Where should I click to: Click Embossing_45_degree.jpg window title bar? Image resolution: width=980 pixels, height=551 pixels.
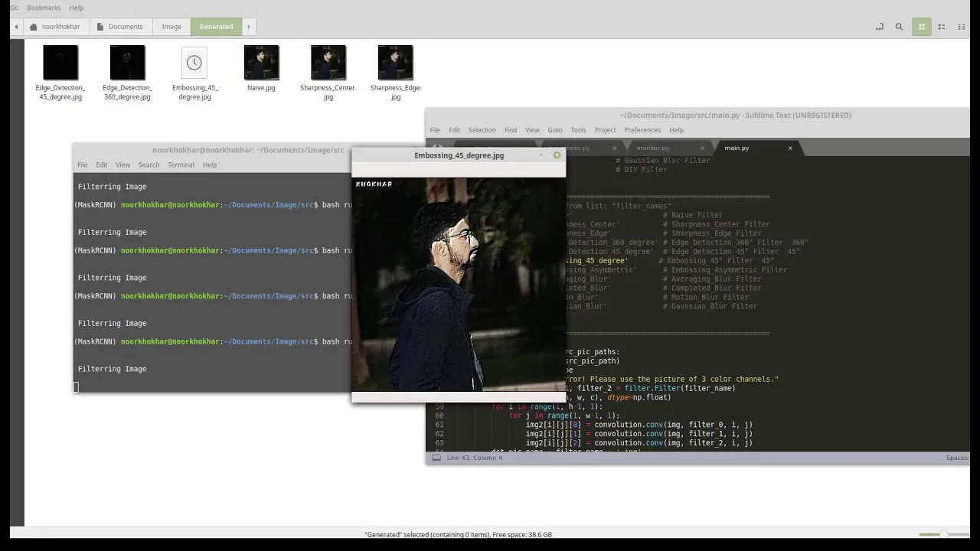click(459, 155)
